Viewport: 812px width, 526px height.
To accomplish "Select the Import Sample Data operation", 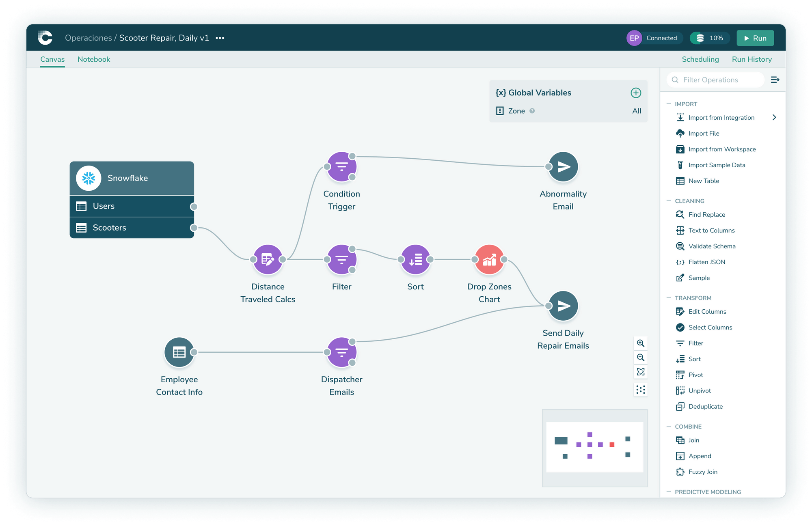I will (x=716, y=165).
